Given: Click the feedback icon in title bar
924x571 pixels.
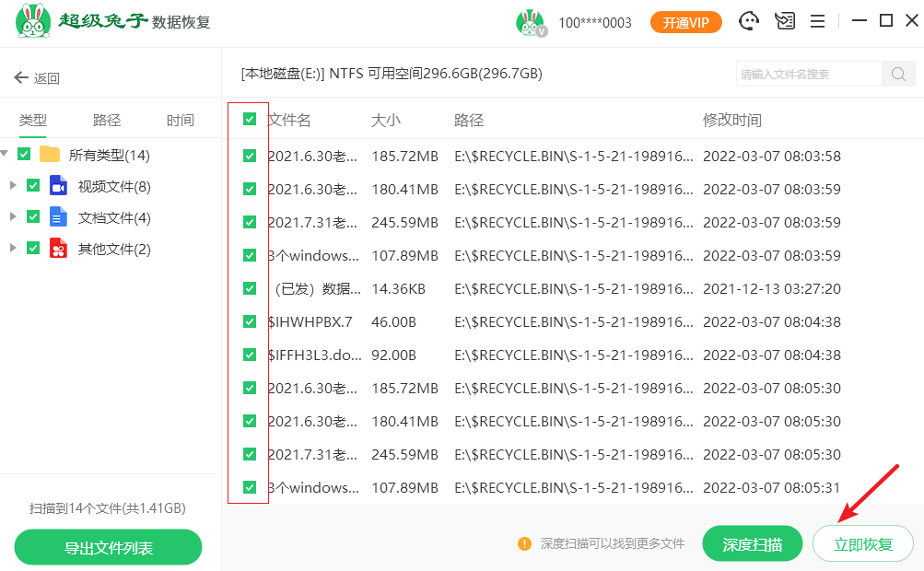Looking at the screenshot, I should click(x=784, y=21).
